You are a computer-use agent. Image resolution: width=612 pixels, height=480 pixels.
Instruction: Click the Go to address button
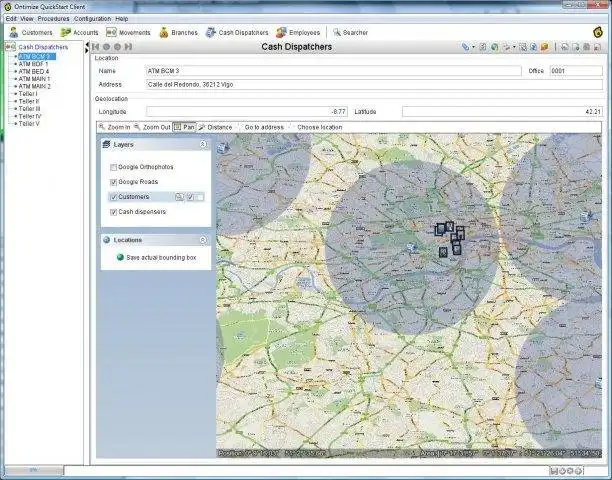click(x=264, y=127)
